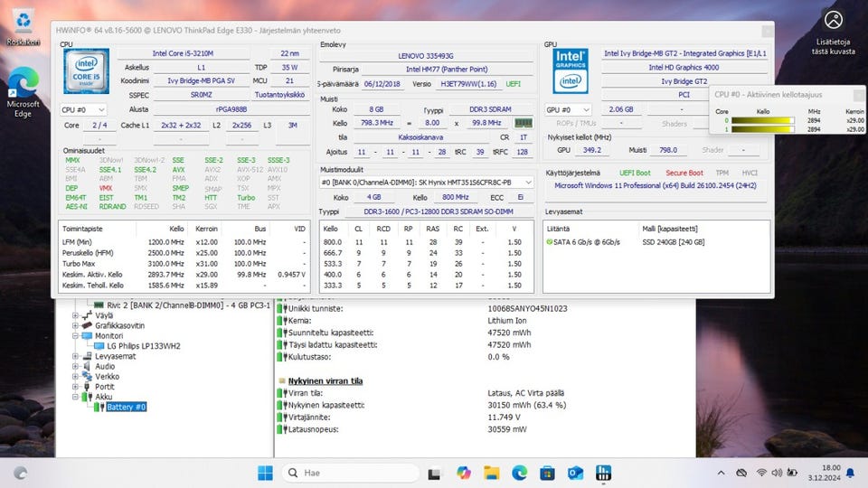Select LG Philips LP133WH2 monitor entry
Viewport: 868px width, 488px height.
[x=143, y=346]
